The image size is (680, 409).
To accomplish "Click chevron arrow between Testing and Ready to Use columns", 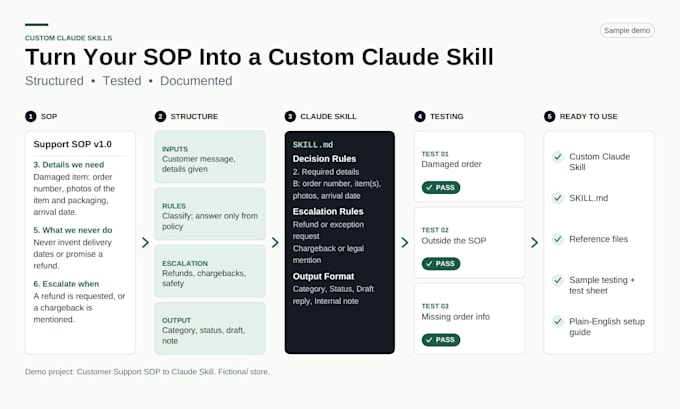I will coord(534,242).
